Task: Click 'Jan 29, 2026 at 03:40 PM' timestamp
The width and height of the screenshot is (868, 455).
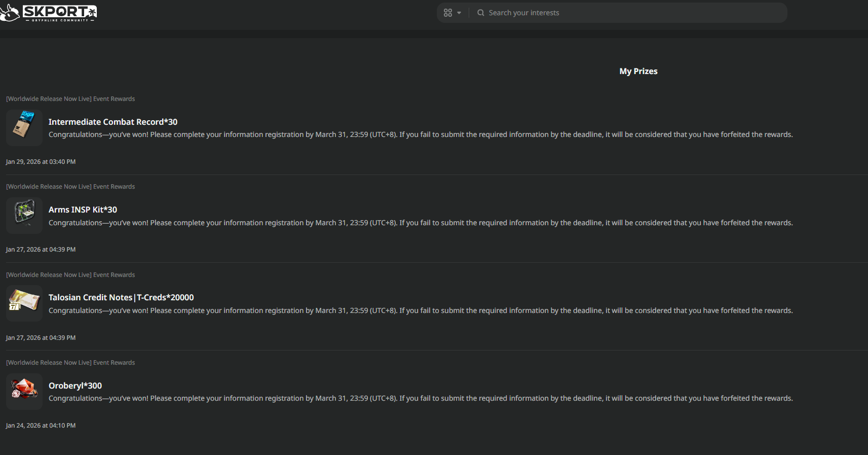Action: 41,162
